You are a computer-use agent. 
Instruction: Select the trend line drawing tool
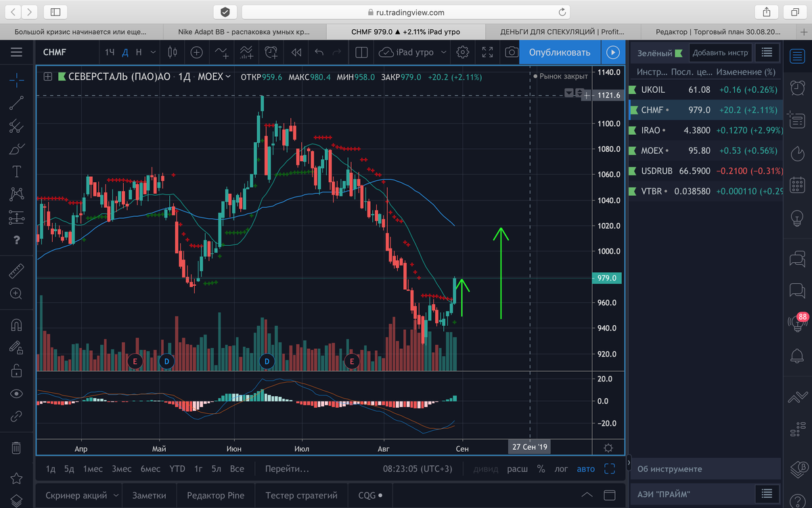coord(17,102)
